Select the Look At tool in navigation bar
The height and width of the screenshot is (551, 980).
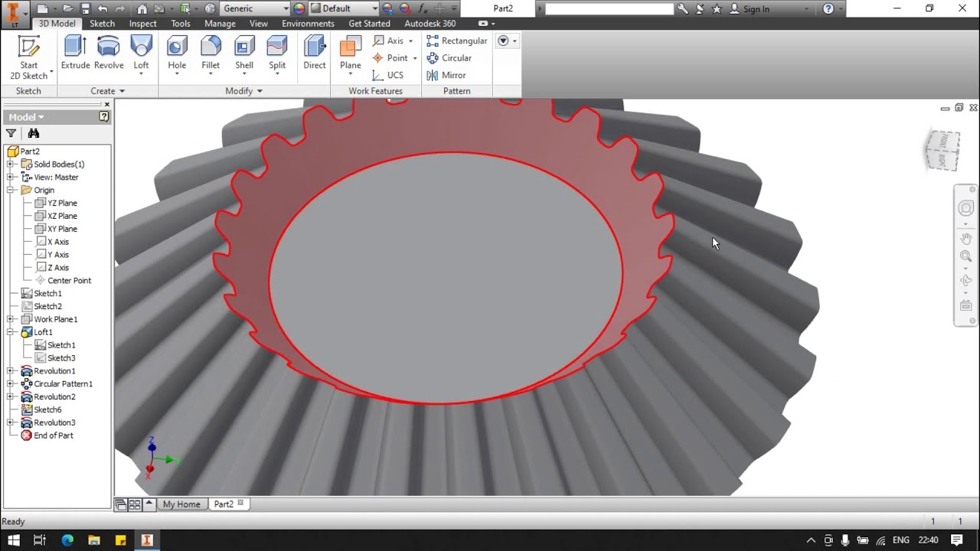click(966, 305)
